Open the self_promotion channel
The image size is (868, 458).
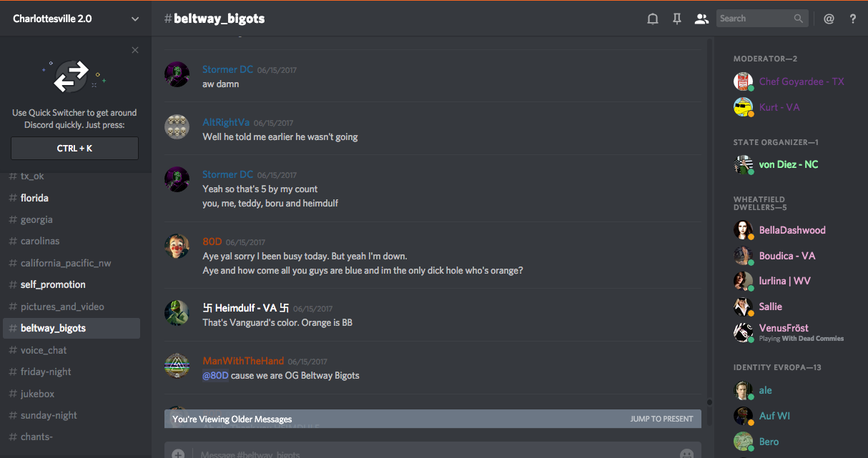tap(53, 284)
